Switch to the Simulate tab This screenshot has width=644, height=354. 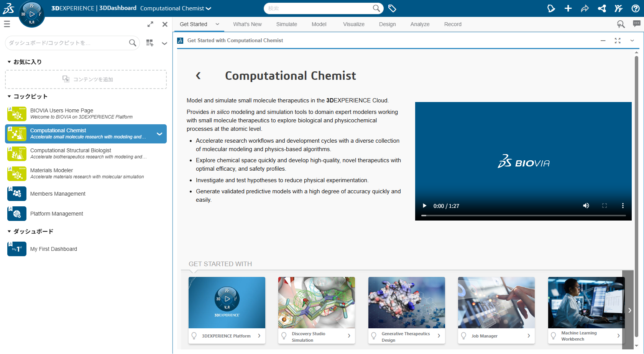coord(286,24)
